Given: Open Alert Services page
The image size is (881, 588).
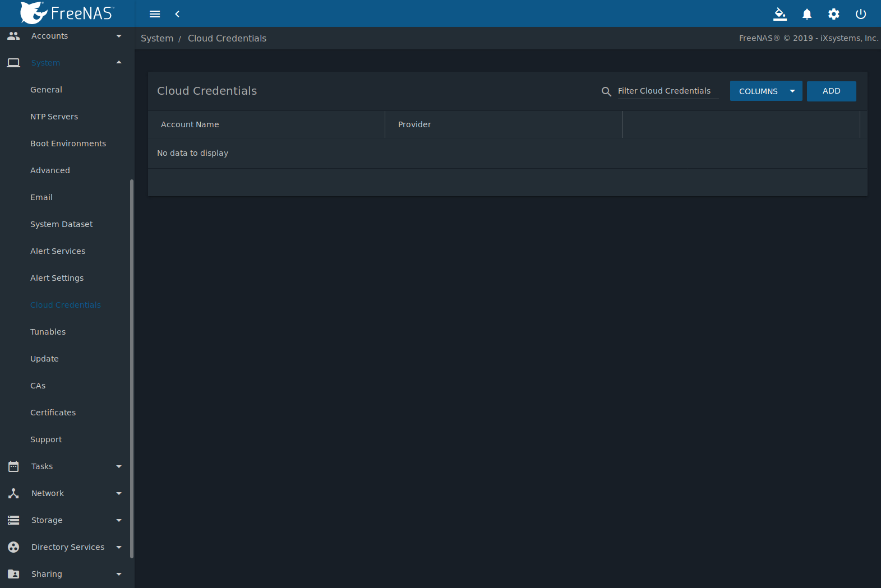Looking at the screenshot, I should [x=58, y=251].
